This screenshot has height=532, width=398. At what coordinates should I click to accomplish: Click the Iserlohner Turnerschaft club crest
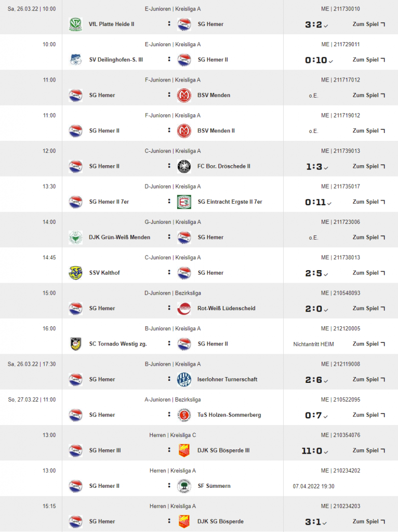(184, 379)
